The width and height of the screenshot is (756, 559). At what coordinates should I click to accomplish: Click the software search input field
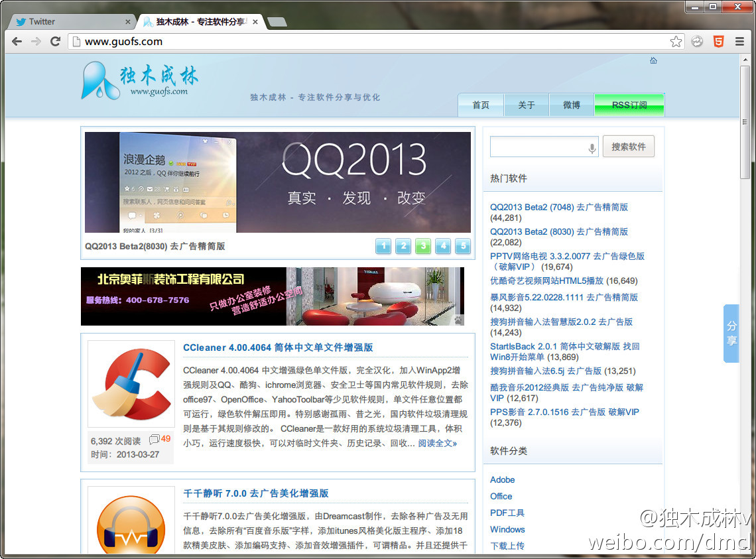click(x=544, y=147)
